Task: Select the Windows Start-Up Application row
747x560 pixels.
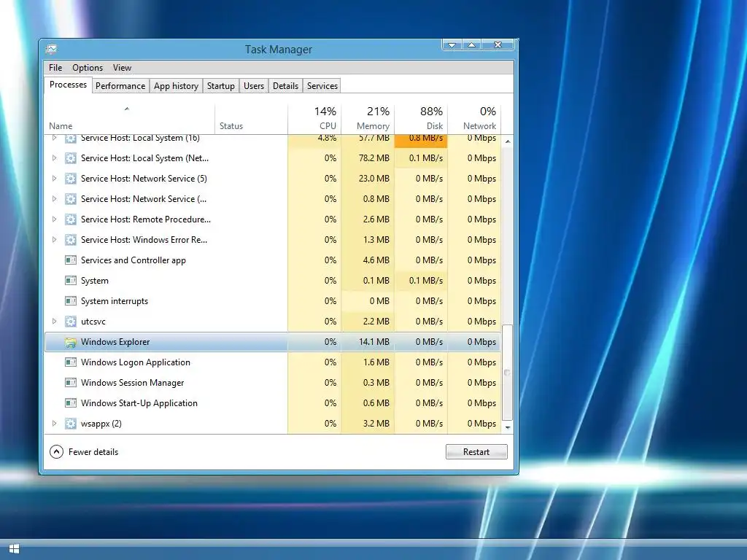Action: (x=273, y=403)
